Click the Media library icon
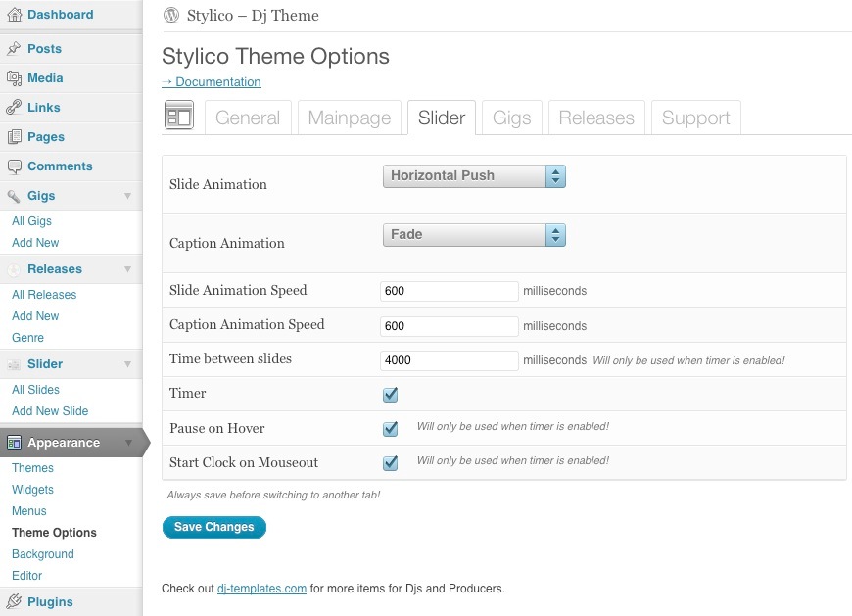The width and height of the screenshot is (852, 616). pyautogui.click(x=14, y=78)
